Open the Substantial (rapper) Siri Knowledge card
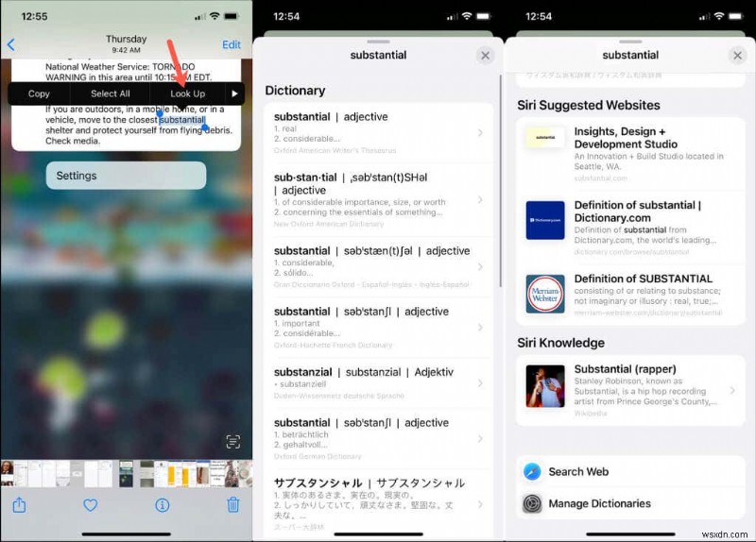756x542 pixels. coord(630,390)
